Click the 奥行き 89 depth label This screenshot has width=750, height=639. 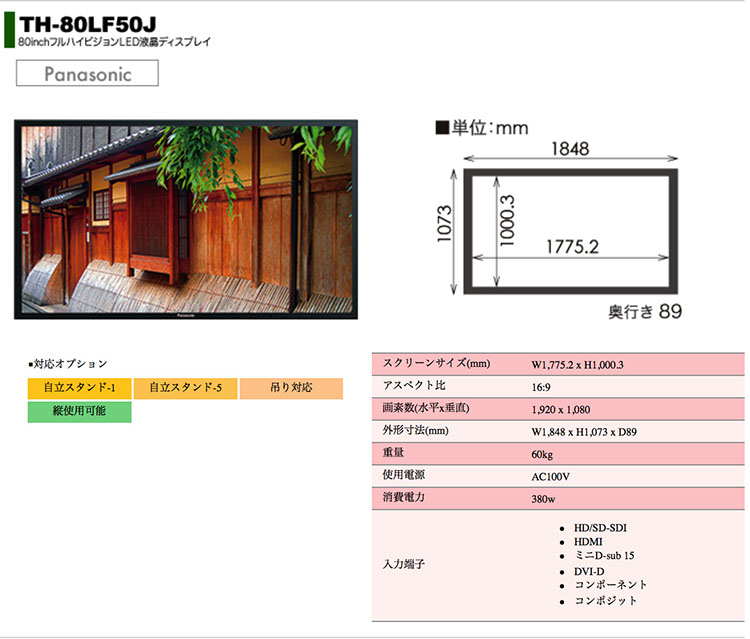pyautogui.click(x=645, y=312)
